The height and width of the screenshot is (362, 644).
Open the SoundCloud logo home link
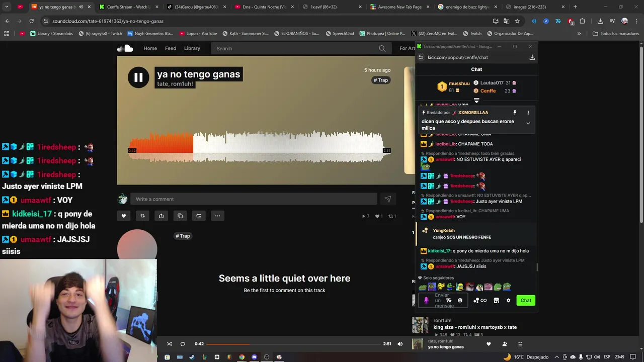(125, 48)
